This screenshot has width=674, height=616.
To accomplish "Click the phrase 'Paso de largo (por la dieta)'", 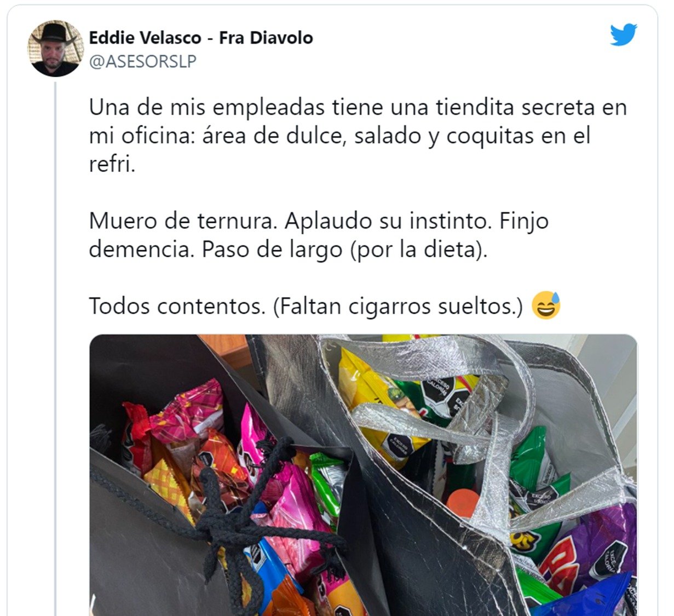I will coord(344,250).
